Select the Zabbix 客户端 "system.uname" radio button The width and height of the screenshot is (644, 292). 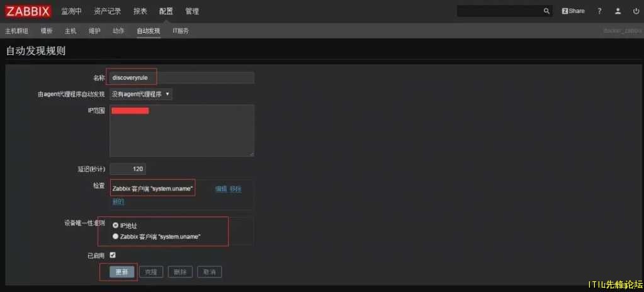(115, 237)
